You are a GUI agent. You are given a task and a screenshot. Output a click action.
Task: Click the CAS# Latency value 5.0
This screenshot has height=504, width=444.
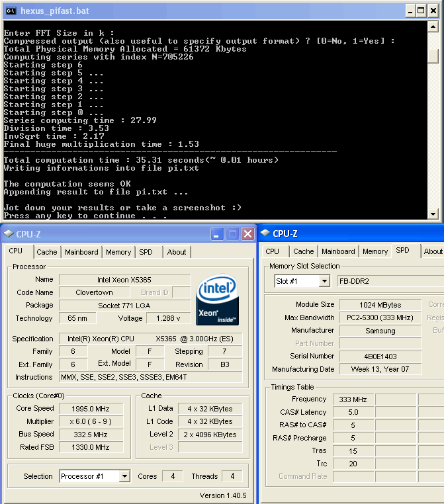(x=353, y=412)
